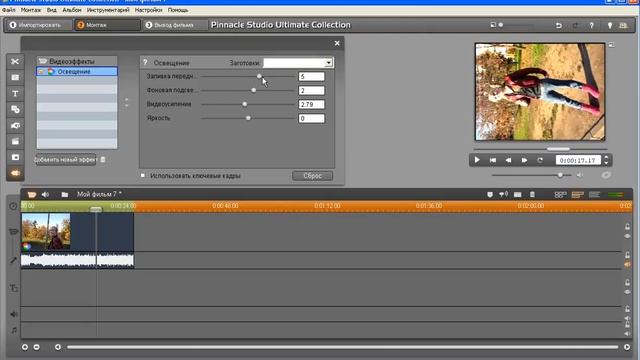Add a marker with the timeline marker icon
Image resolution: width=640 pixels, height=360 pixels.
[490, 195]
